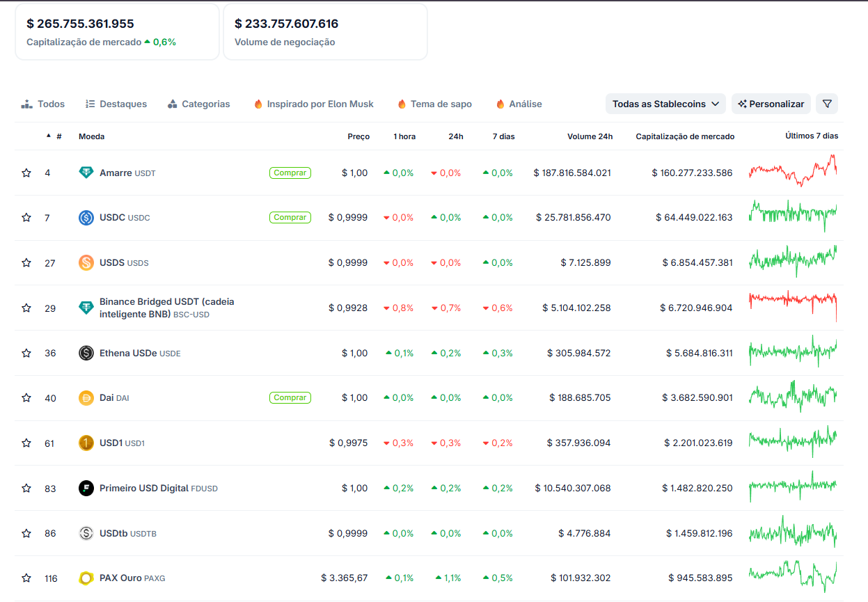Image resolution: width=868 pixels, height=602 pixels.
Task: Star the Dai row
Action: (x=26, y=398)
